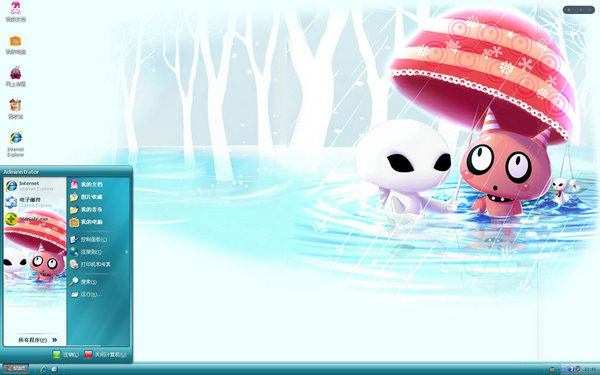Viewport: 600px width, 375px height.
Task: Open My Pictures folder in Start menu
Action: 86,197
